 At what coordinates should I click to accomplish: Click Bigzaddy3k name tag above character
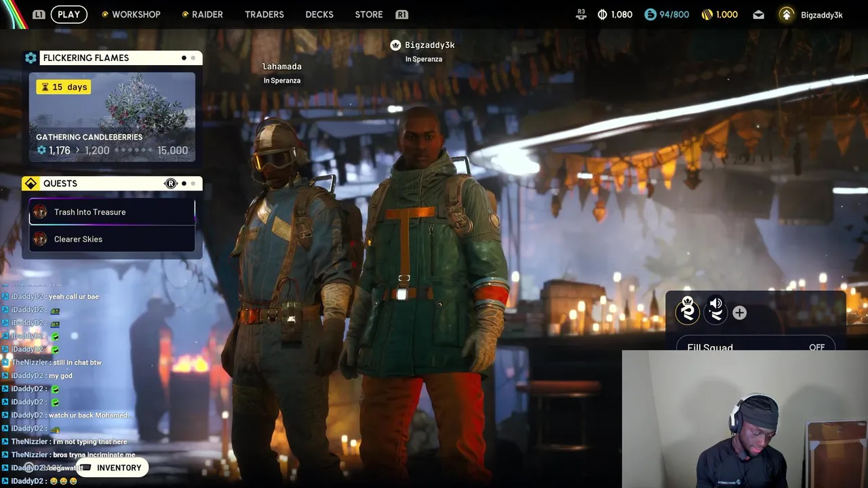[x=429, y=45]
